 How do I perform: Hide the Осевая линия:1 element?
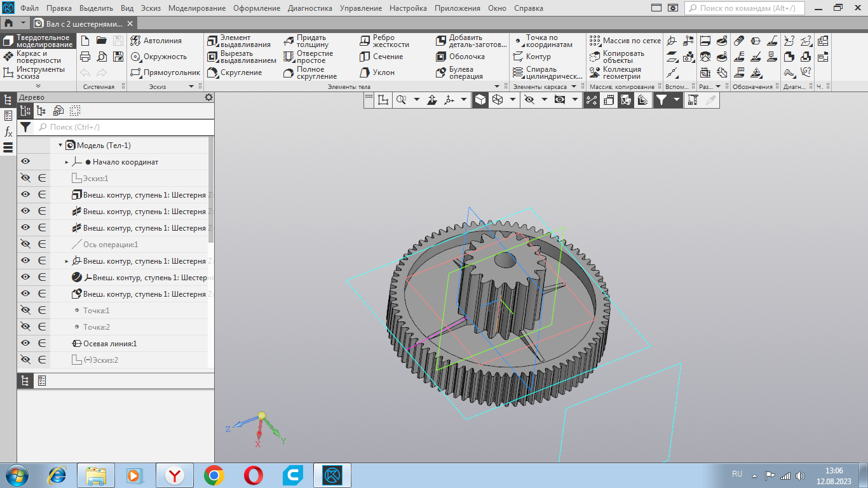point(25,344)
